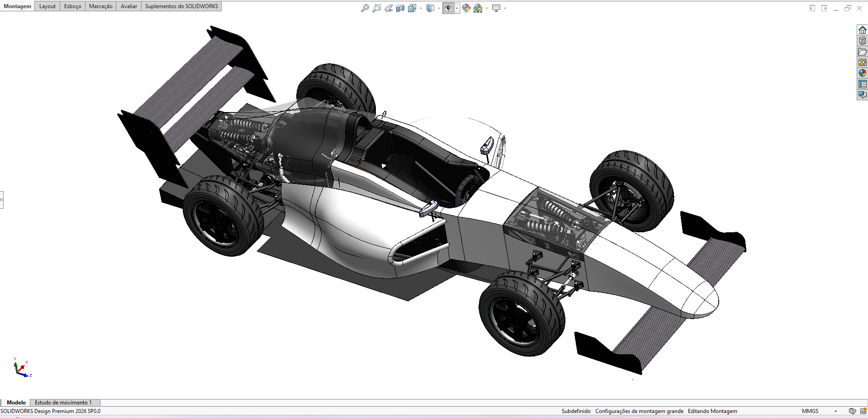Toggle the Hide/Show Items eye button
The width and height of the screenshot is (868, 418).
448,8
